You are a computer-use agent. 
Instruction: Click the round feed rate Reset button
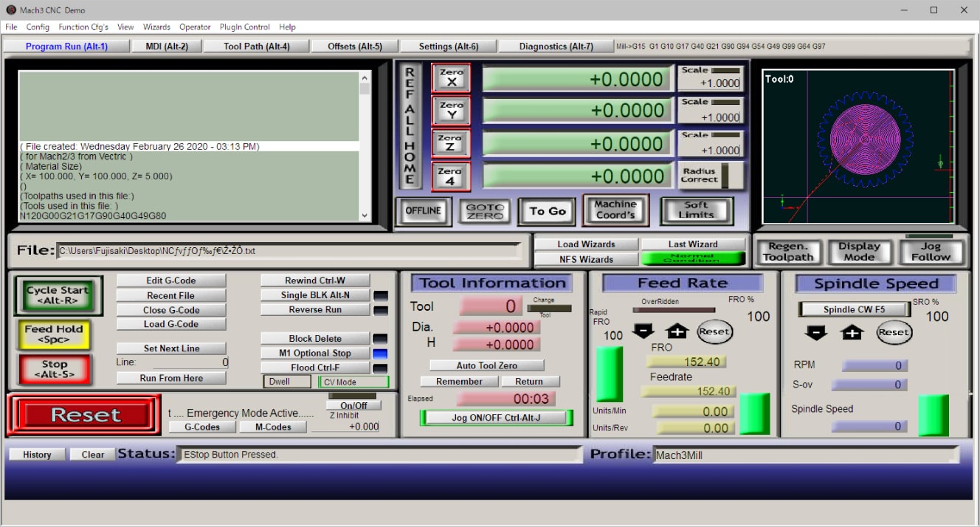pos(714,331)
